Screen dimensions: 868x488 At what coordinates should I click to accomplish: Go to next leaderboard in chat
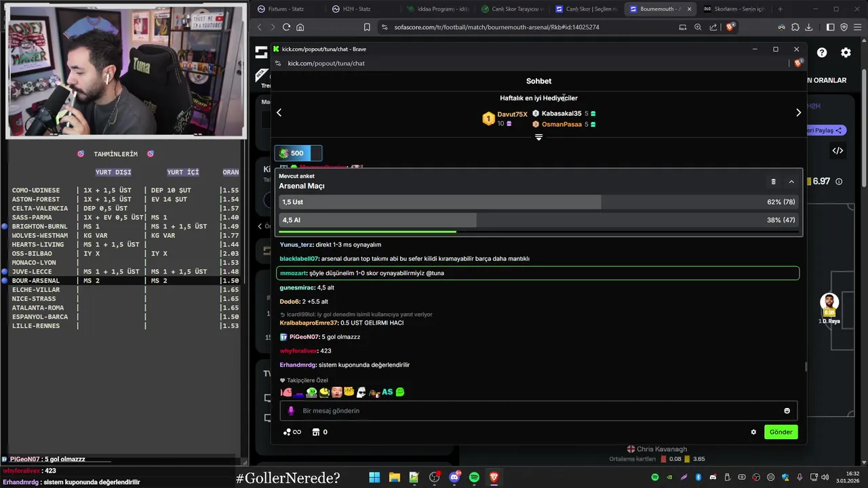[x=798, y=113]
